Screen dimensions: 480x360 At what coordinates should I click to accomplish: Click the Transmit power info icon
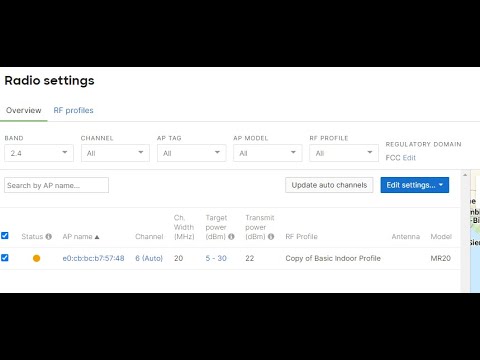[271, 237]
